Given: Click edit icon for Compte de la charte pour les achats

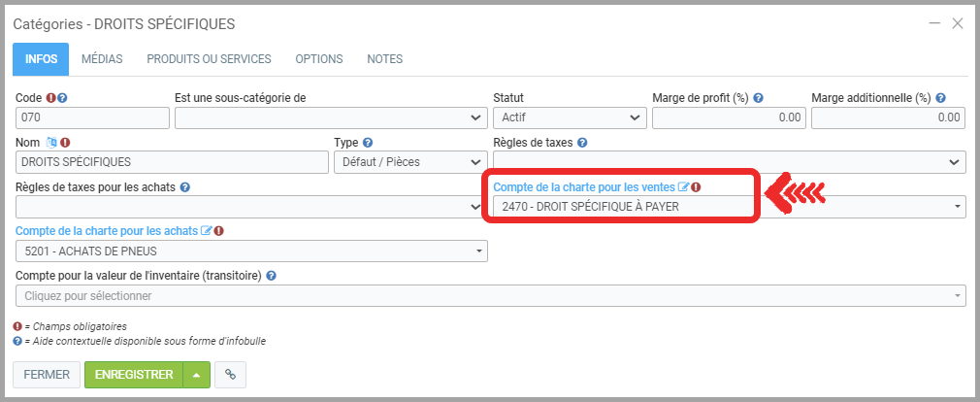Looking at the screenshot, I should pyautogui.click(x=206, y=231).
